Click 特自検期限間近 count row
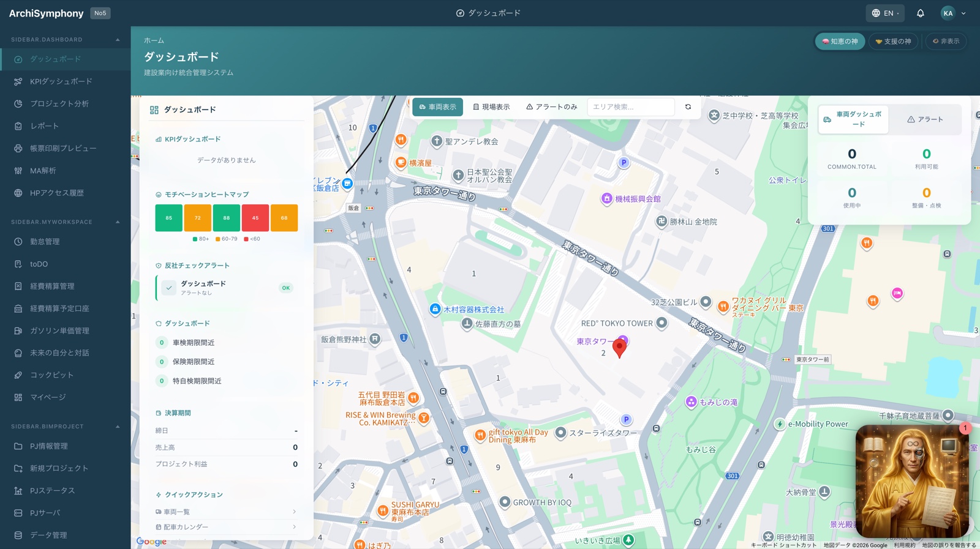 (227, 381)
